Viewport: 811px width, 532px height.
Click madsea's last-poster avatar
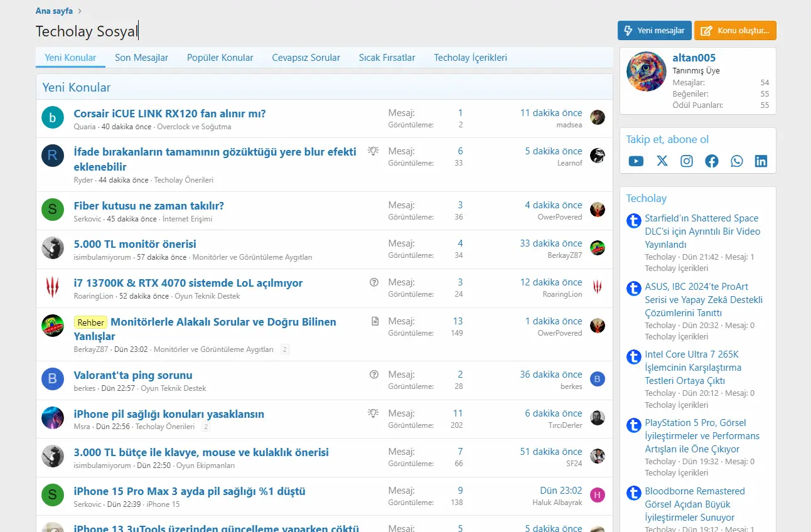(598, 117)
